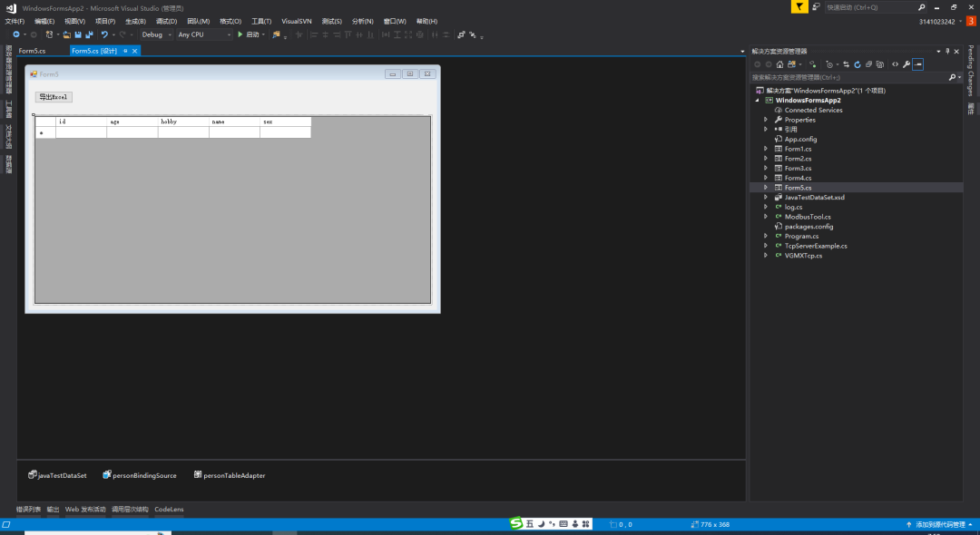Click 添加到源代码管理 in the status bar

[x=939, y=524]
